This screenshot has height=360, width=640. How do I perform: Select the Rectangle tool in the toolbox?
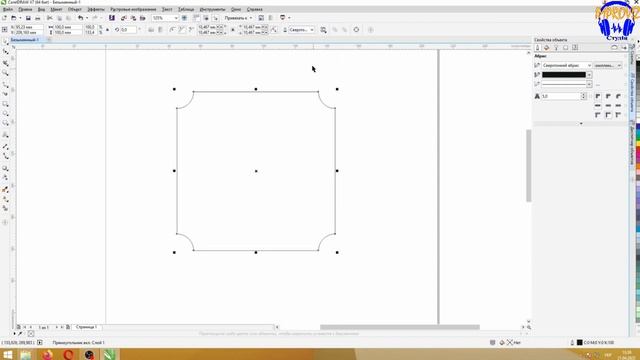click(5, 104)
